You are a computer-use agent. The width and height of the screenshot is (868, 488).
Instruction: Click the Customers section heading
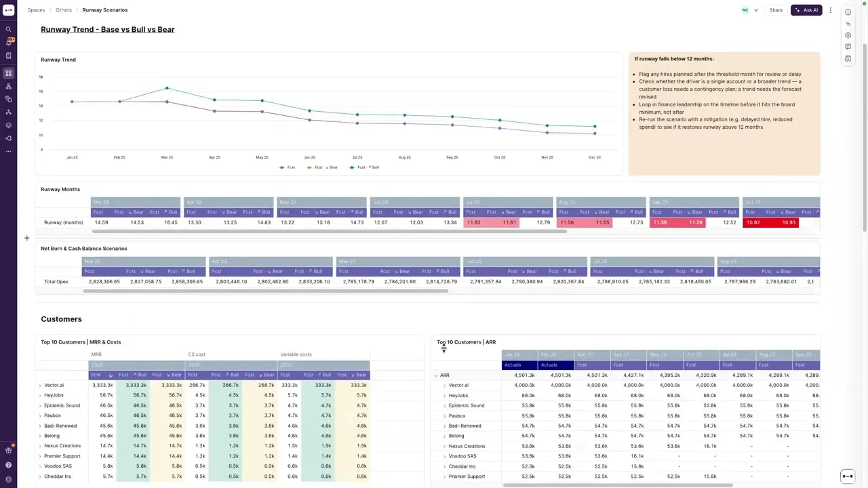[x=61, y=319]
